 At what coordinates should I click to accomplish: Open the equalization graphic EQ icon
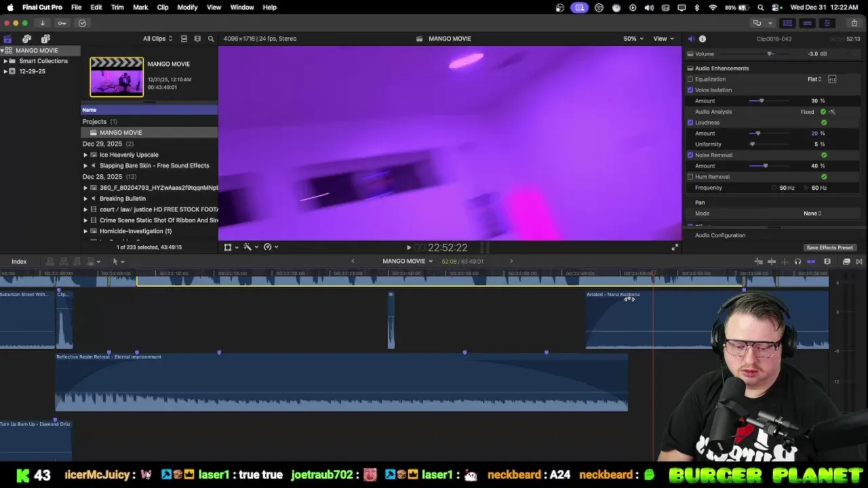tap(832, 79)
